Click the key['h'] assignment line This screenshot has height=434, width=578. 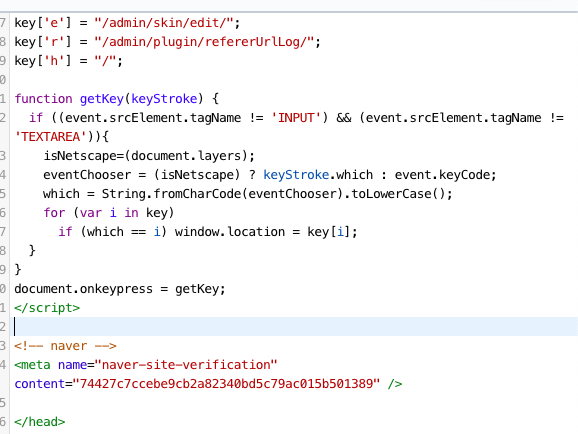coord(68,61)
